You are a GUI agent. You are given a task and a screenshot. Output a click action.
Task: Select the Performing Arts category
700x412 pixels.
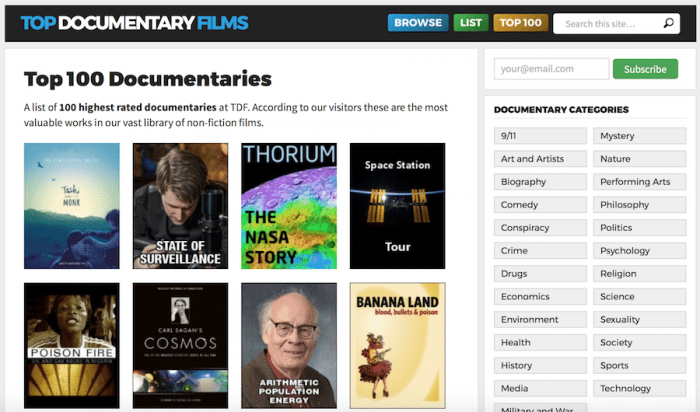(x=639, y=182)
